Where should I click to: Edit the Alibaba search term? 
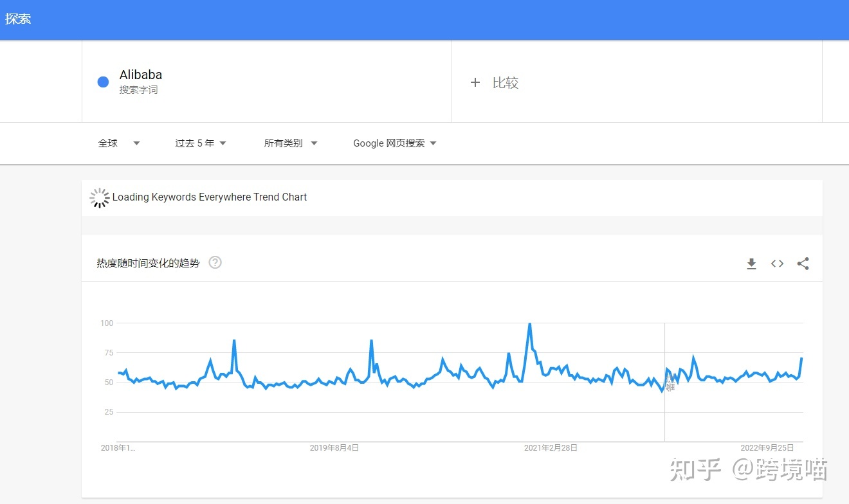point(141,75)
